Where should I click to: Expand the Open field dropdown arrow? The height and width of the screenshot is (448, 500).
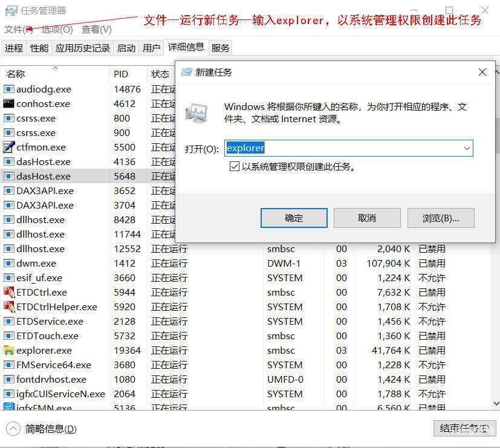point(467,148)
